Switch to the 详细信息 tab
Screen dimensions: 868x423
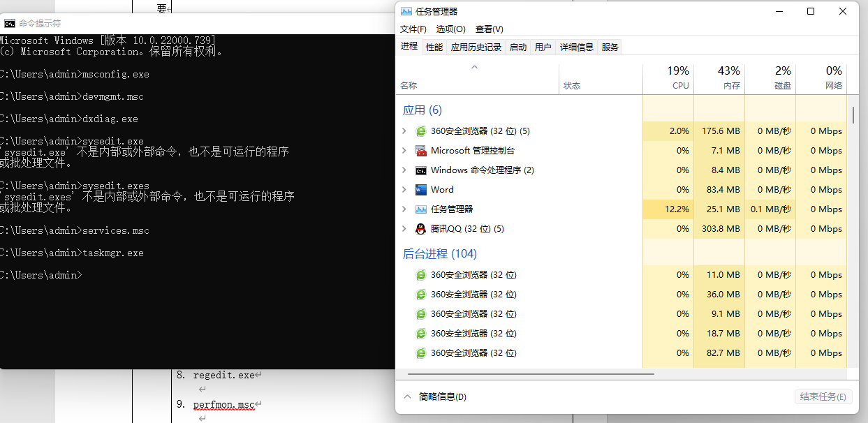[577, 47]
